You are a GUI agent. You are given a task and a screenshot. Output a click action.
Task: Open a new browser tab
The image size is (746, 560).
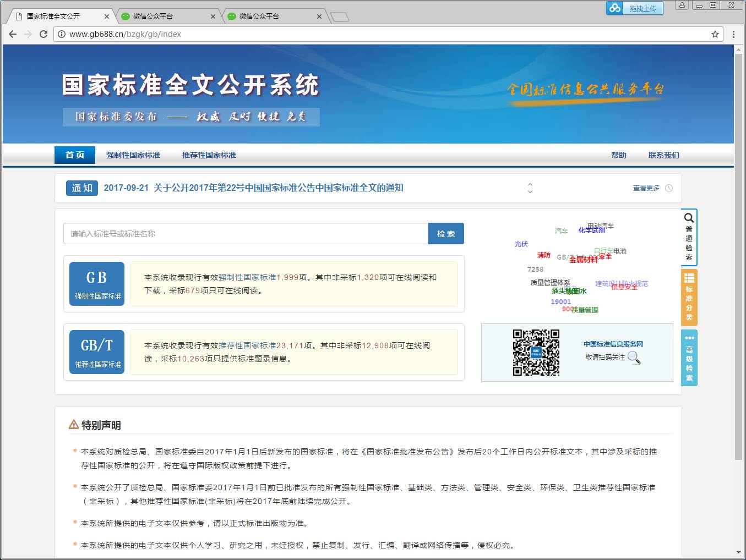click(340, 17)
